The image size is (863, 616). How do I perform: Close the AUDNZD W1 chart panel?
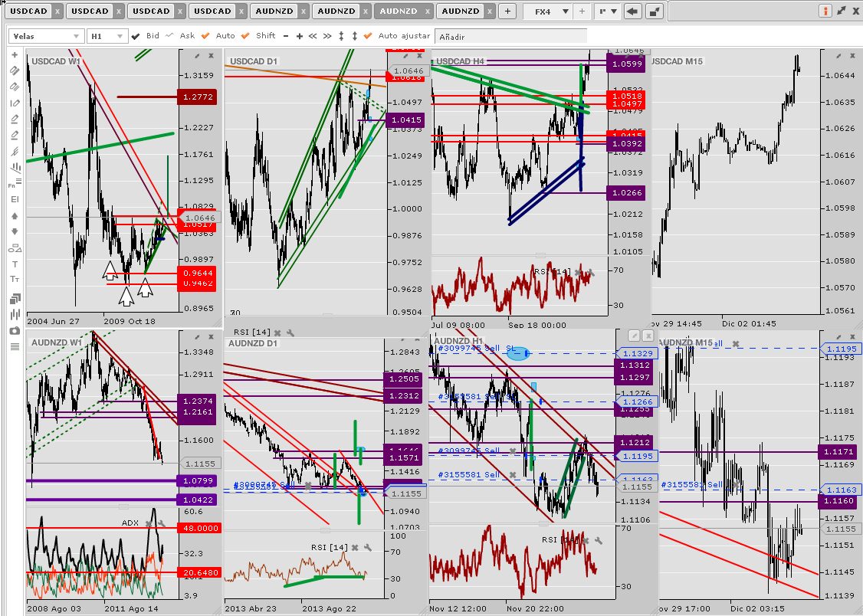point(211,336)
